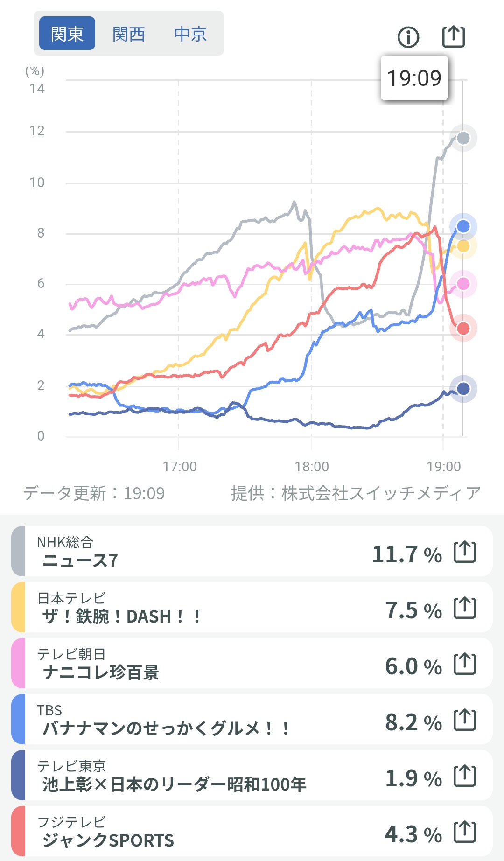
Task: Click the gray NHK data point on chart
Action: (x=463, y=138)
